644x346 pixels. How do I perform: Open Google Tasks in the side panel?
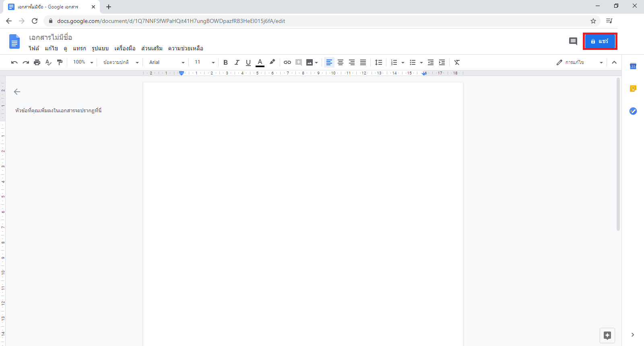[x=633, y=111]
